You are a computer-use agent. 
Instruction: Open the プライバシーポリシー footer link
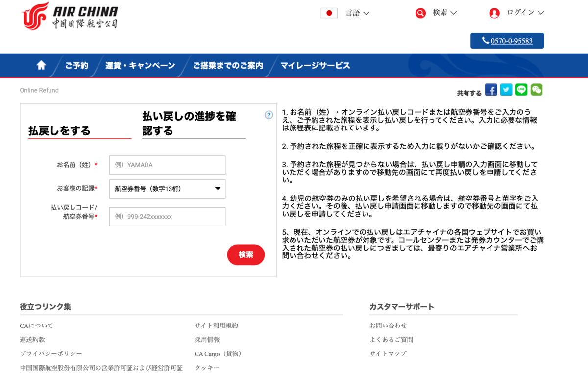(51, 353)
